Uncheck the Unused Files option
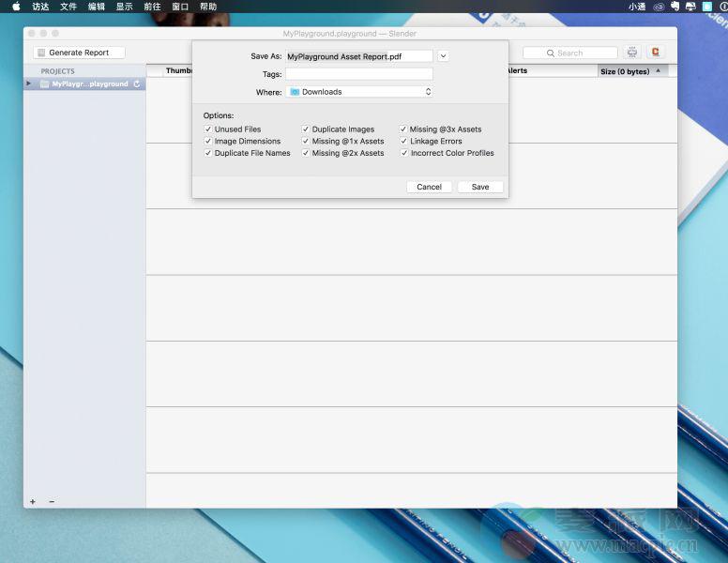The width and height of the screenshot is (728, 563). pyautogui.click(x=208, y=129)
